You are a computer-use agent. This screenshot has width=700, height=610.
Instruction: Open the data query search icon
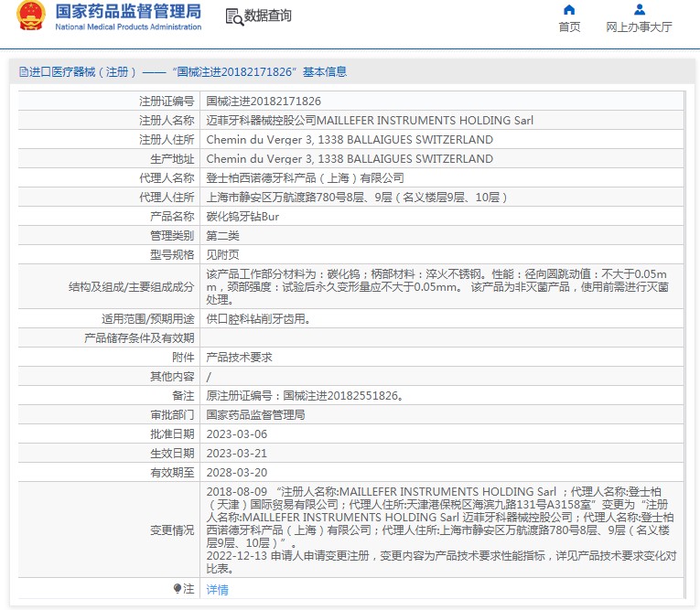pyautogui.click(x=234, y=17)
